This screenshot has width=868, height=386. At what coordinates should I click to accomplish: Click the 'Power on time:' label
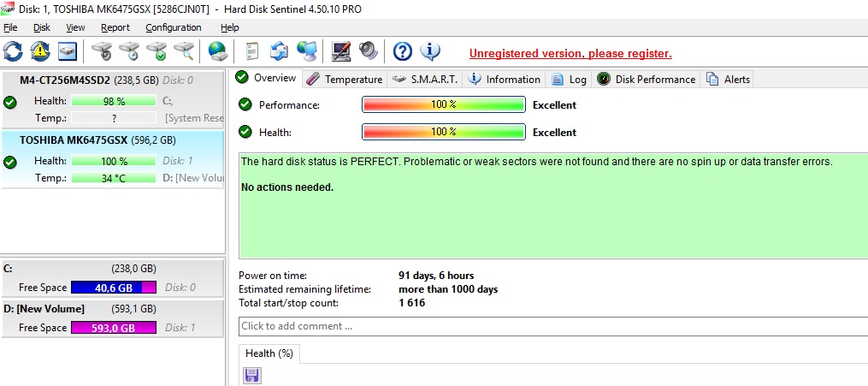[272, 276]
